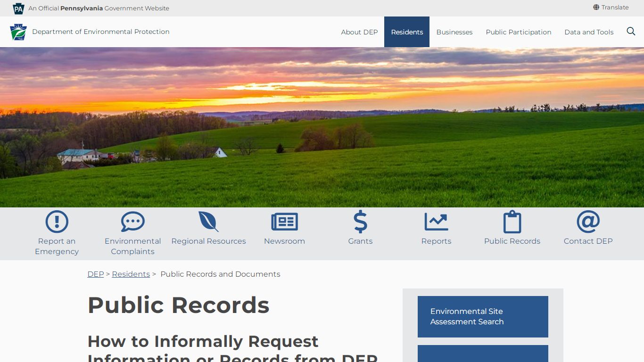Click the Public Records label in icon bar

coord(512,241)
